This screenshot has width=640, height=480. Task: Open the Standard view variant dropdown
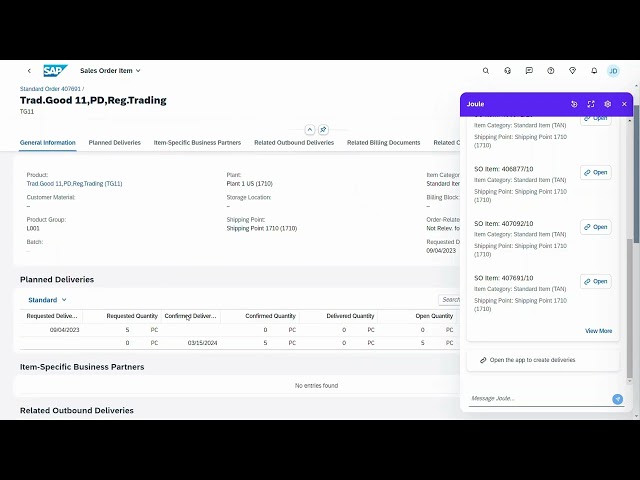point(47,300)
